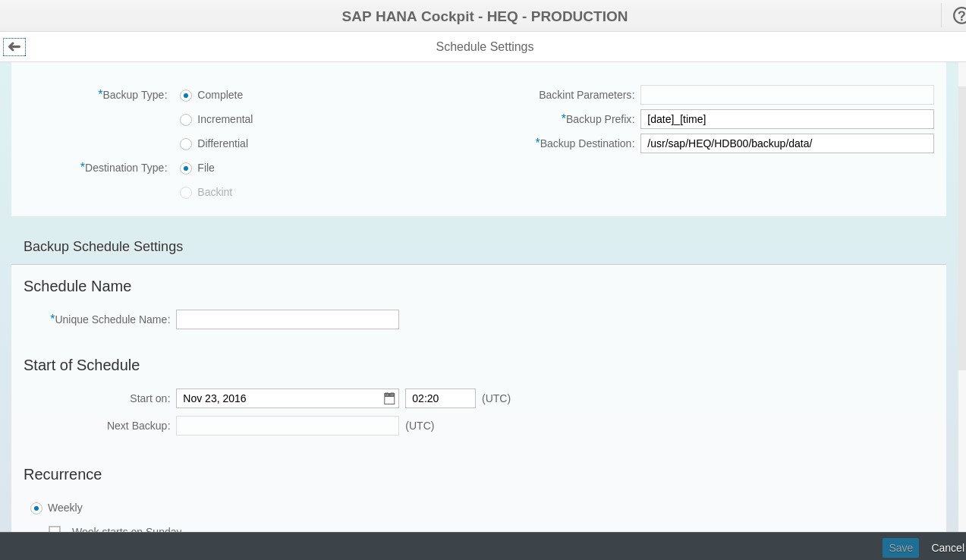Click the Schedule Name heading
The height and width of the screenshot is (560, 966).
click(x=77, y=286)
